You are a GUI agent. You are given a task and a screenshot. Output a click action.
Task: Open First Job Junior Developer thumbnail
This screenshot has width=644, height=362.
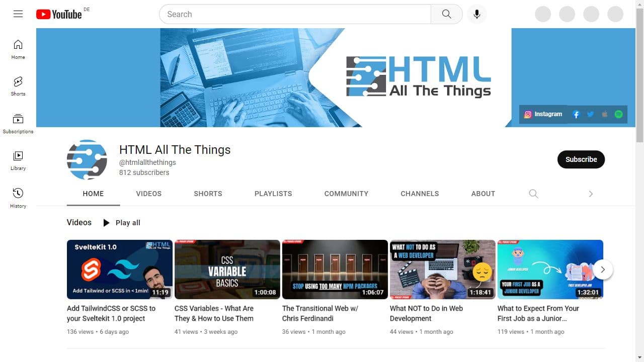tap(550, 269)
